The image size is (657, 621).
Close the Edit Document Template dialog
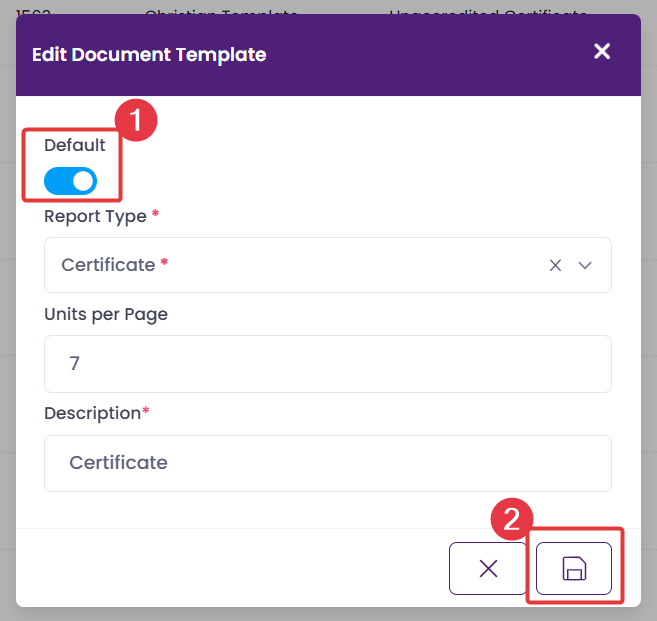click(601, 52)
